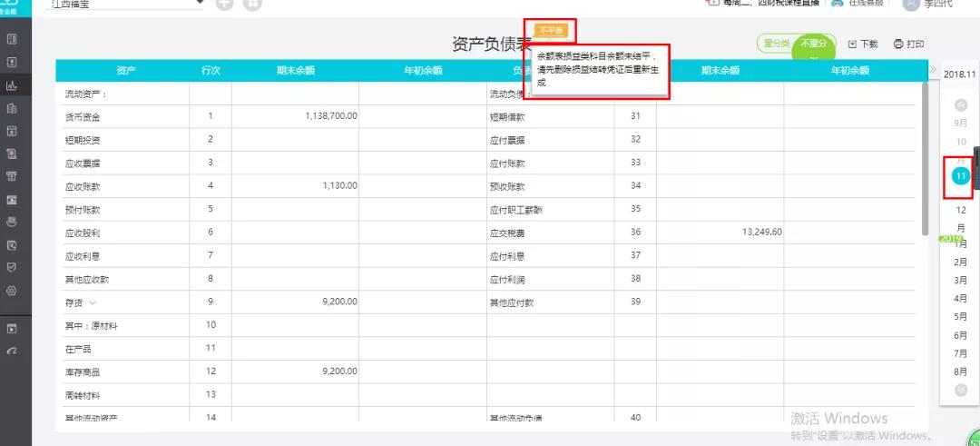Open the settings gear icon in sidebar

[x=11, y=291]
